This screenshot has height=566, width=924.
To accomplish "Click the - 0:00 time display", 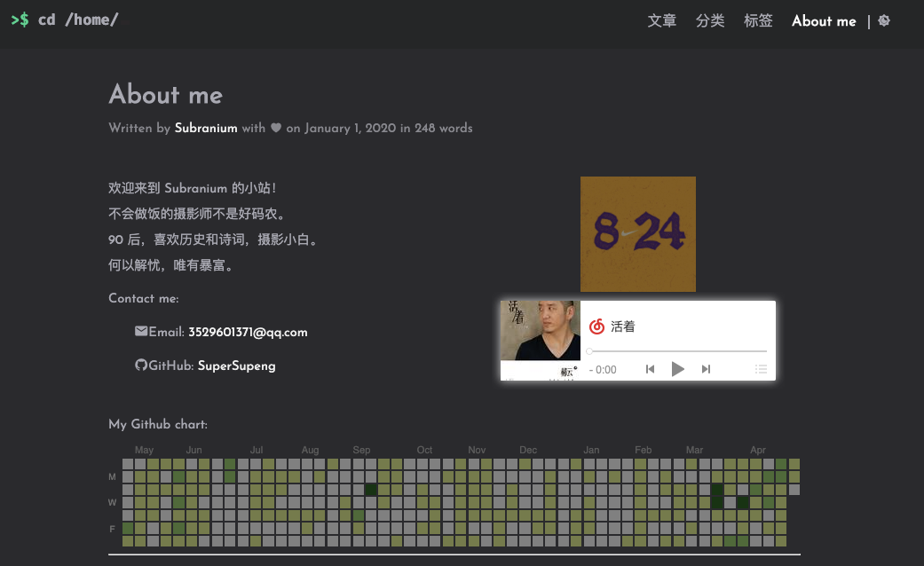I will (603, 370).
